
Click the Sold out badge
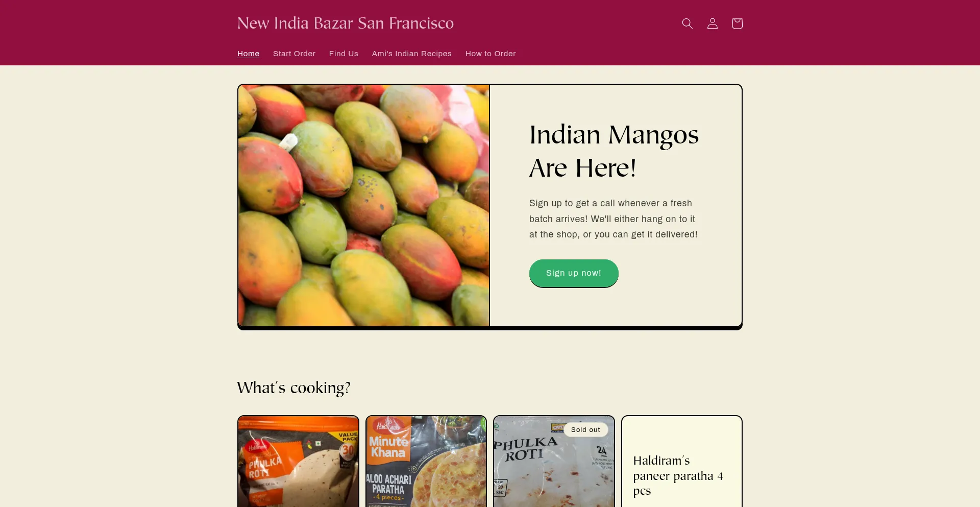[x=585, y=430]
